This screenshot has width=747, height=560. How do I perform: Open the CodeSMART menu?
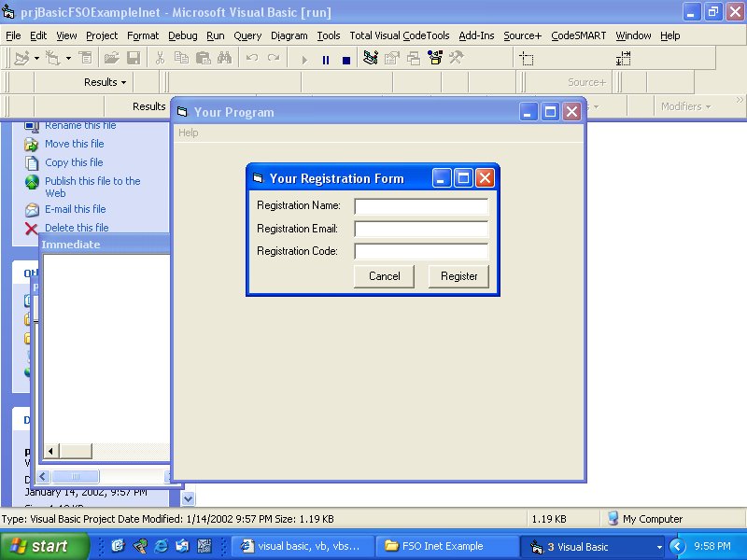[x=578, y=35]
